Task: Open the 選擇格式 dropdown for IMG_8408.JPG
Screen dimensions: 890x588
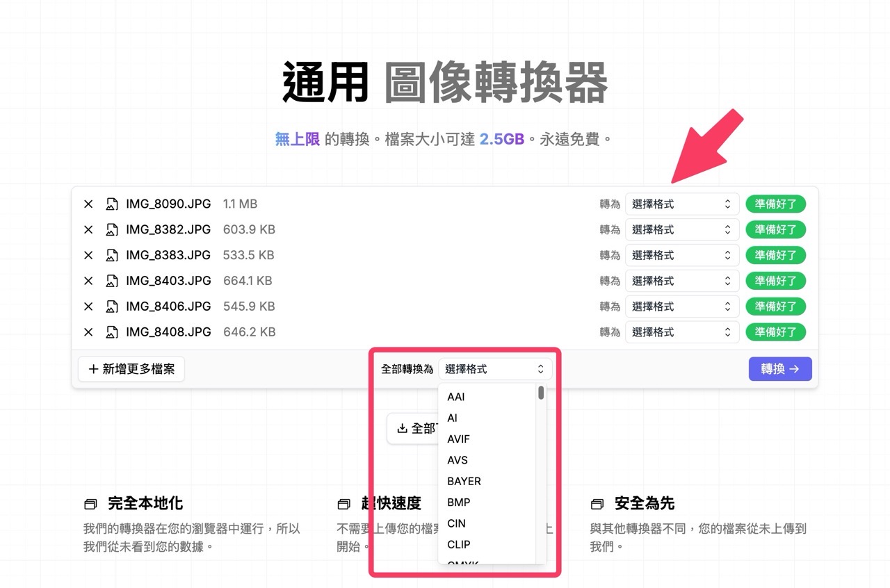Action: point(682,332)
